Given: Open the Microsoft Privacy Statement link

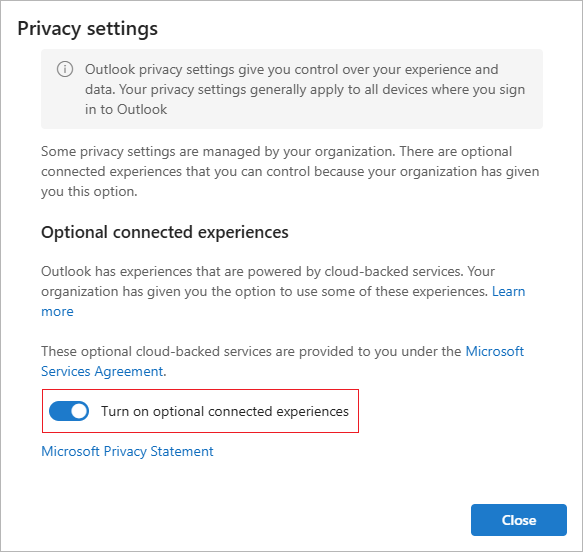Looking at the screenshot, I should click(x=127, y=451).
